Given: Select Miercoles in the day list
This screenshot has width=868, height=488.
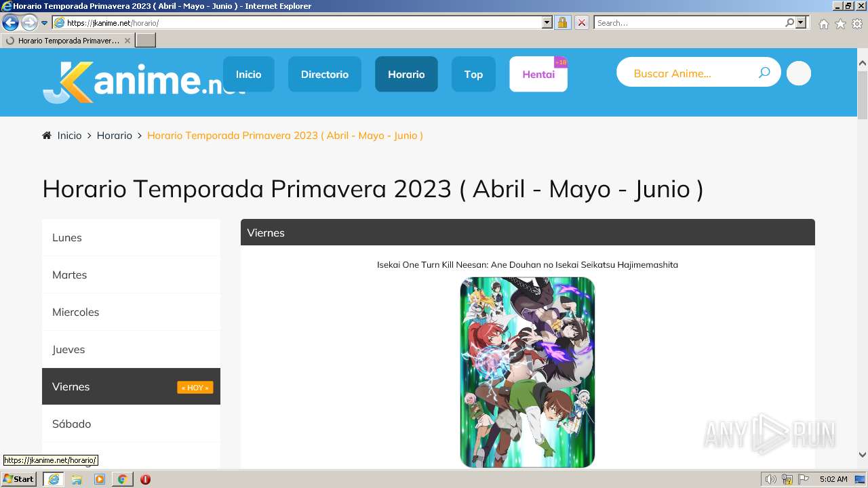Looking at the screenshot, I should [x=131, y=312].
